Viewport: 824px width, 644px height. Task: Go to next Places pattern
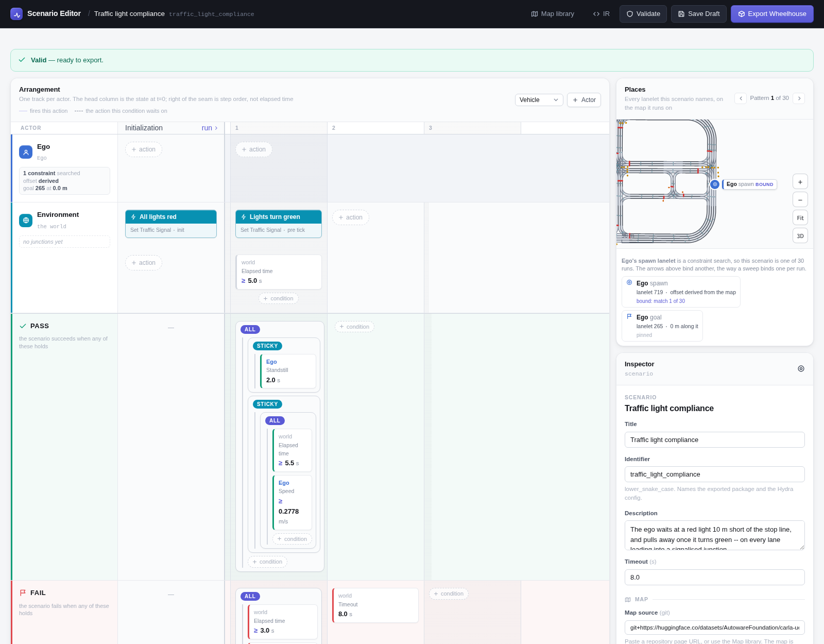pos(799,98)
